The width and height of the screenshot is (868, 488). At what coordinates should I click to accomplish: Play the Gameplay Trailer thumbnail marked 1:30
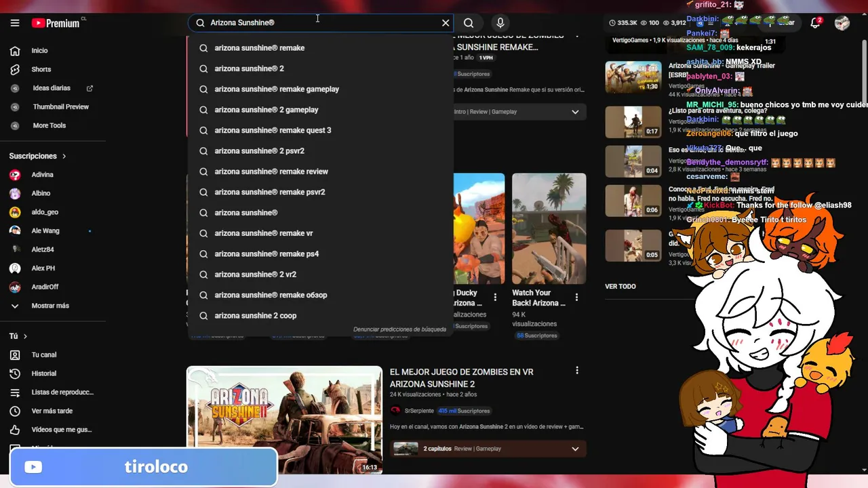[x=633, y=77]
